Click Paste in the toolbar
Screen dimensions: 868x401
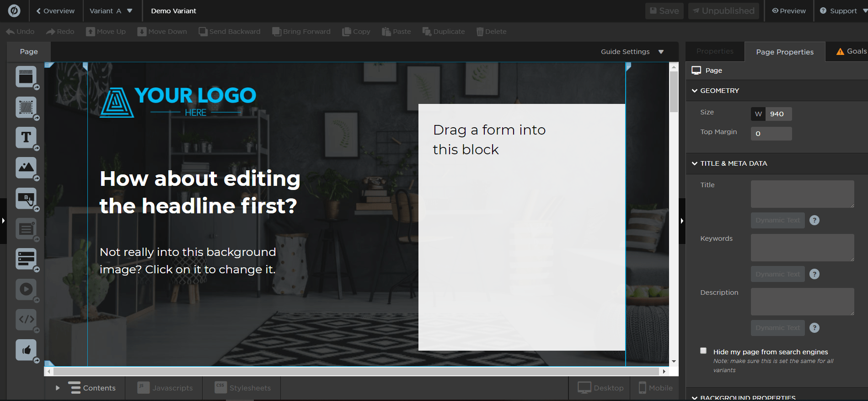[x=396, y=32]
